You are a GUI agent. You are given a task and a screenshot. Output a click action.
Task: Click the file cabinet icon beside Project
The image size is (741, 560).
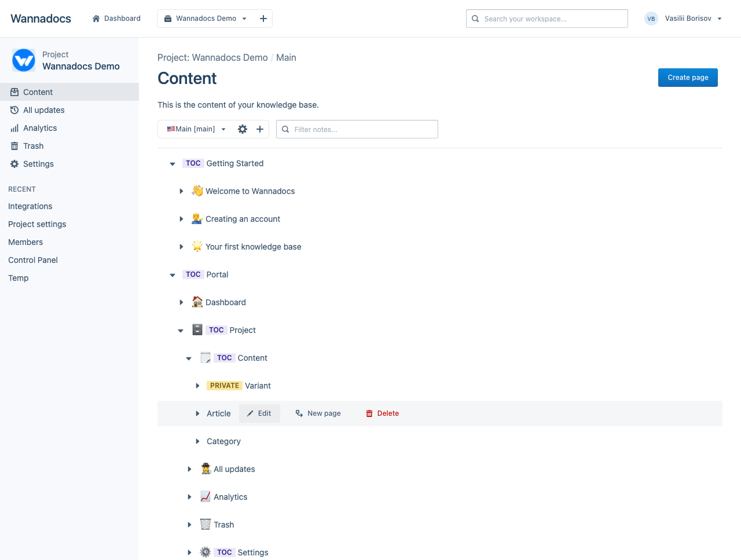[x=197, y=330]
